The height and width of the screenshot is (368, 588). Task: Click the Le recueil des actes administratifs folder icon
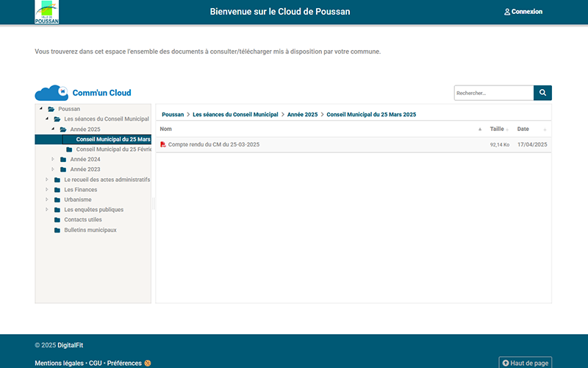pos(57,180)
